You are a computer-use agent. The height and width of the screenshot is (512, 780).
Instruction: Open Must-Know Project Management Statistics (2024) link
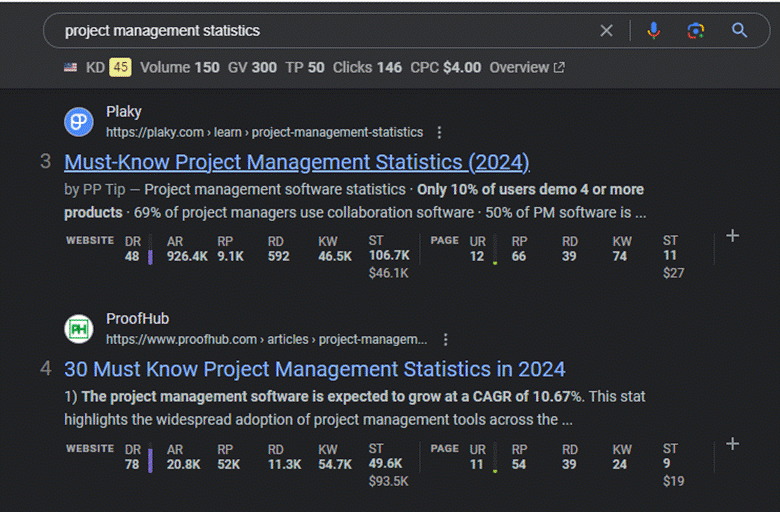tap(296, 162)
